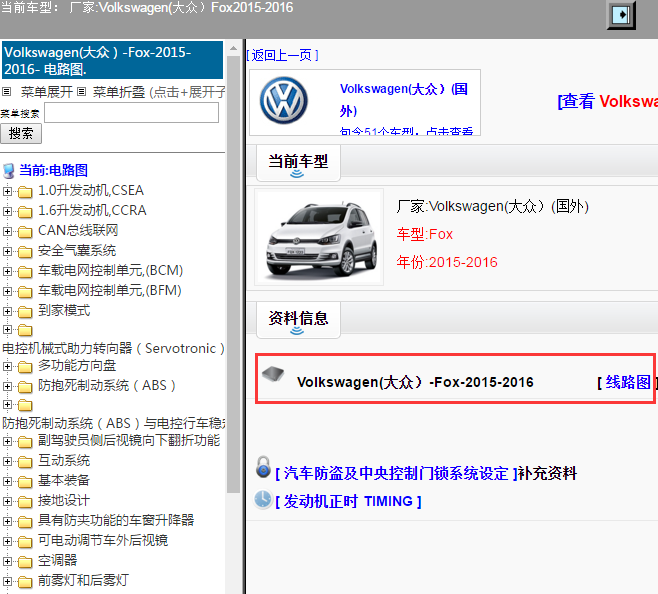Click the 搜索 search button
The height and width of the screenshot is (594, 658).
pos(21,133)
